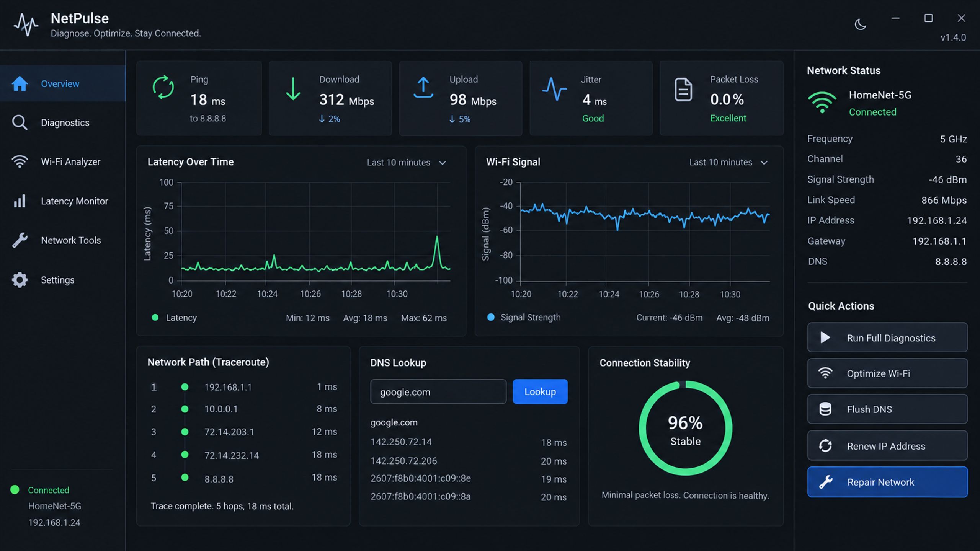Click DNS result 2607:f8b0:4001:c09::8a
Screen dimensions: 980x551
point(469,497)
